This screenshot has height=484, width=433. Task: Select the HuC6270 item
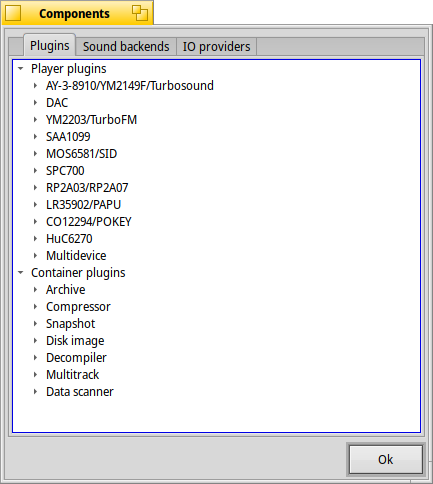coord(69,239)
